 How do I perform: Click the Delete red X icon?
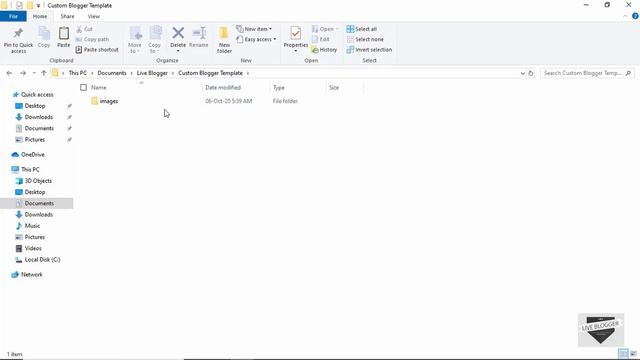coord(178,33)
